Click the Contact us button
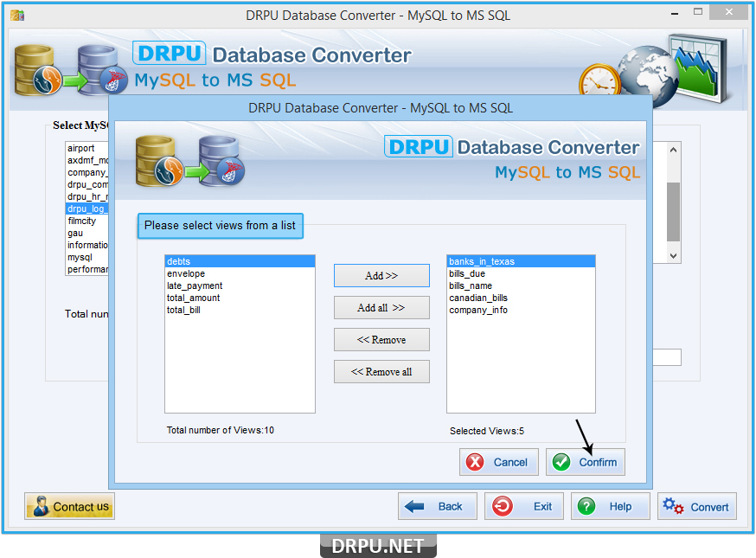This screenshot has width=756, height=558. click(69, 506)
